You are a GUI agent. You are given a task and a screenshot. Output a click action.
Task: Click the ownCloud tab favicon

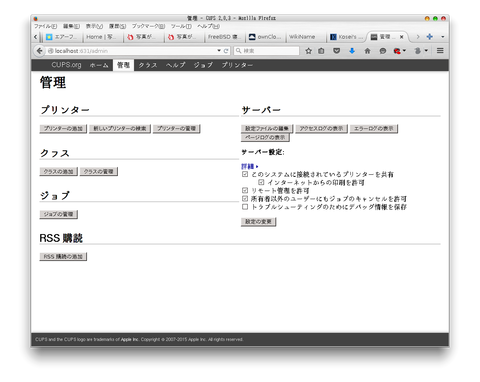[x=252, y=37]
